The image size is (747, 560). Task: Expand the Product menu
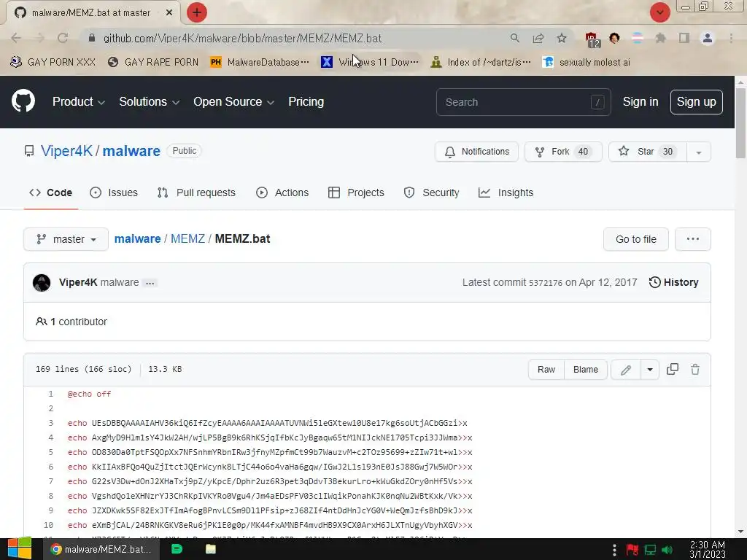(x=79, y=101)
